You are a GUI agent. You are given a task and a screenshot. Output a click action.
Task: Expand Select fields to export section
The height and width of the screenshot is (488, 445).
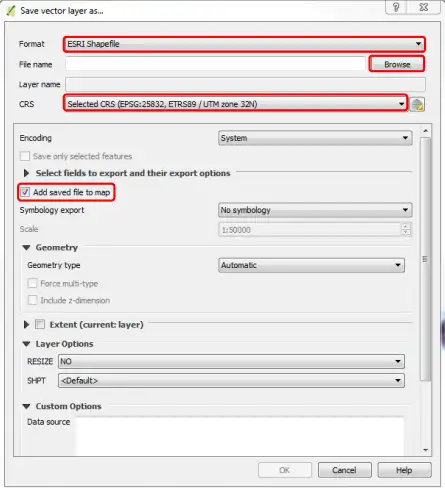coord(26,173)
